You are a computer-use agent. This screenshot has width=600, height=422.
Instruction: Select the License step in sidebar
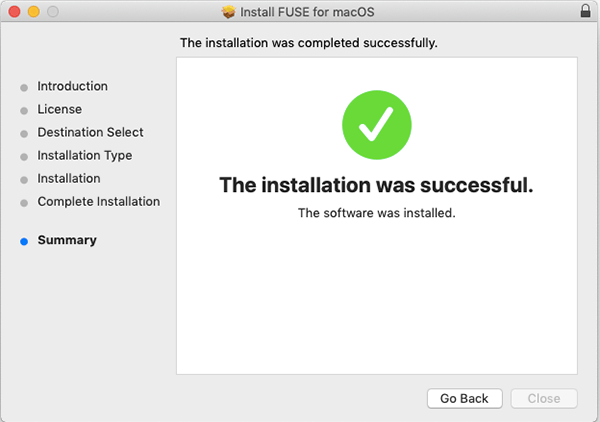tap(59, 109)
